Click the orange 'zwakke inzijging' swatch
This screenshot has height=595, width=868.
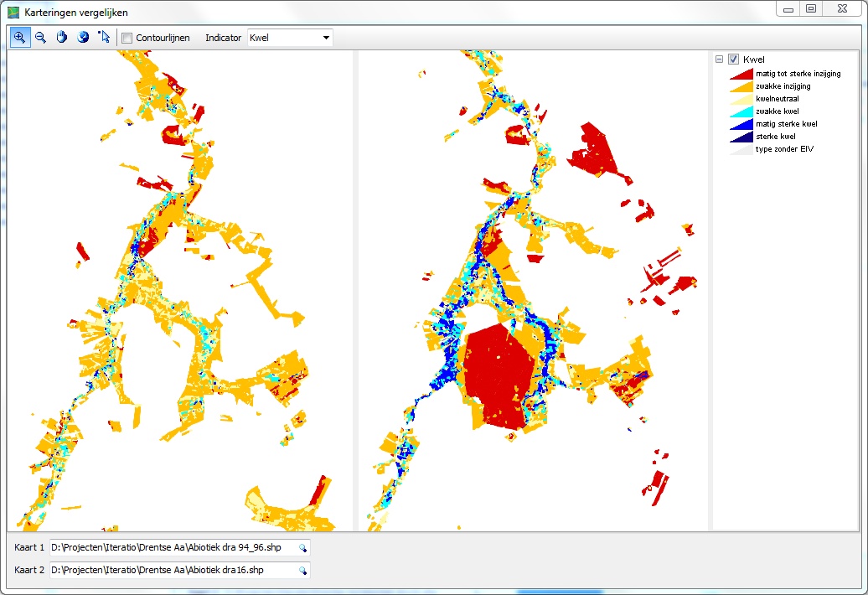tap(741, 86)
